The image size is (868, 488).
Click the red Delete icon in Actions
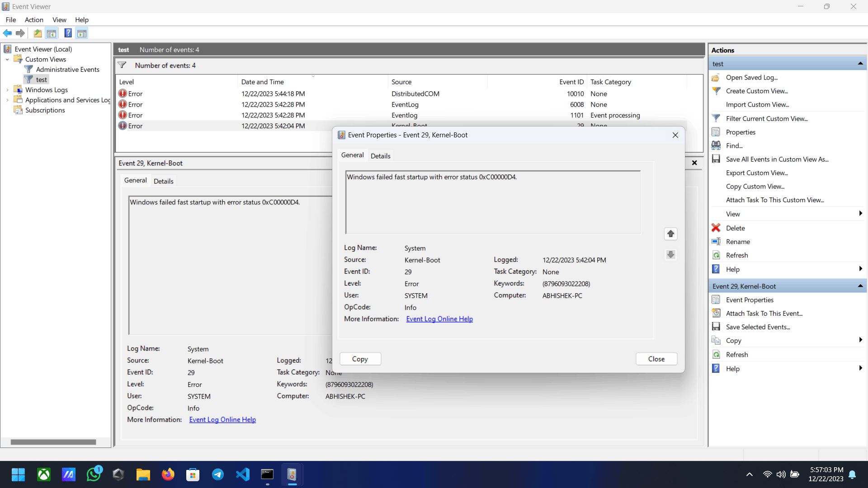point(716,228)
